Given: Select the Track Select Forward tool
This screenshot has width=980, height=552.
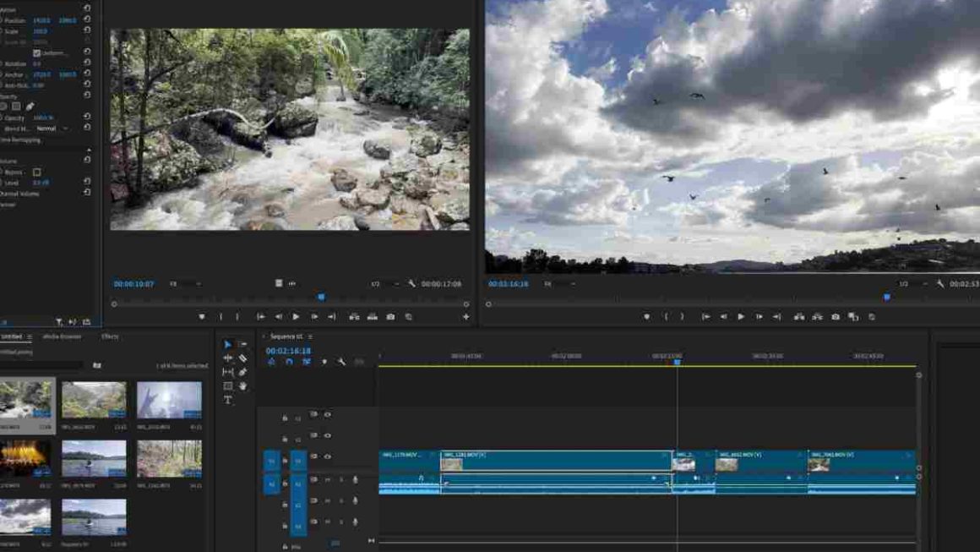Looking at the screenshot, I should point(242,344).
